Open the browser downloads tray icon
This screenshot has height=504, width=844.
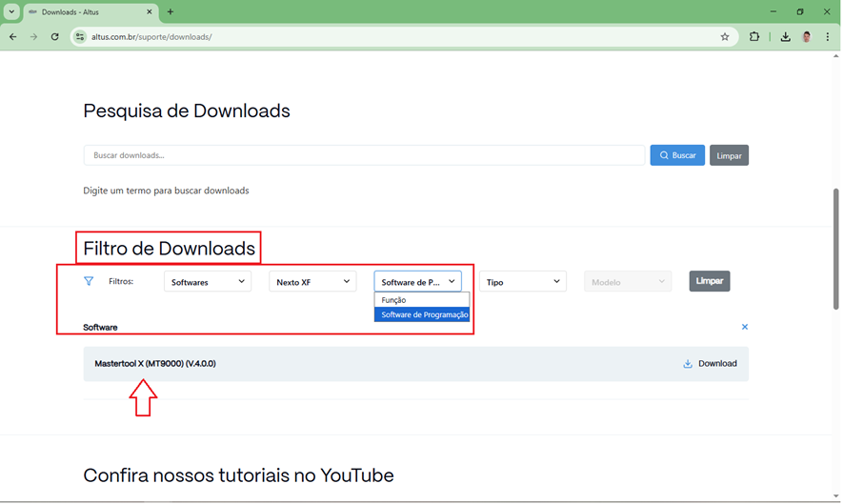(x=785, y=37)
